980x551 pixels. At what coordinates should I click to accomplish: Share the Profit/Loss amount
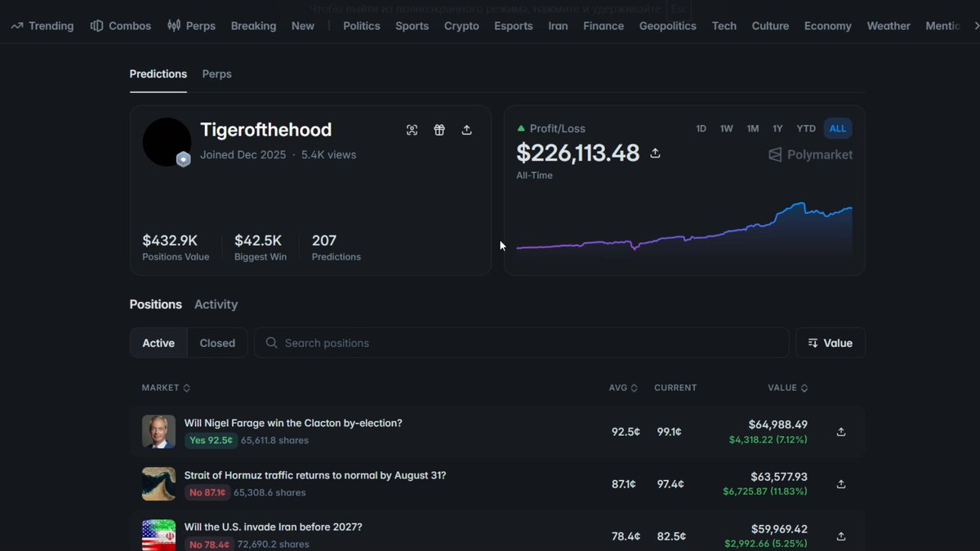(x=655, y=153)
